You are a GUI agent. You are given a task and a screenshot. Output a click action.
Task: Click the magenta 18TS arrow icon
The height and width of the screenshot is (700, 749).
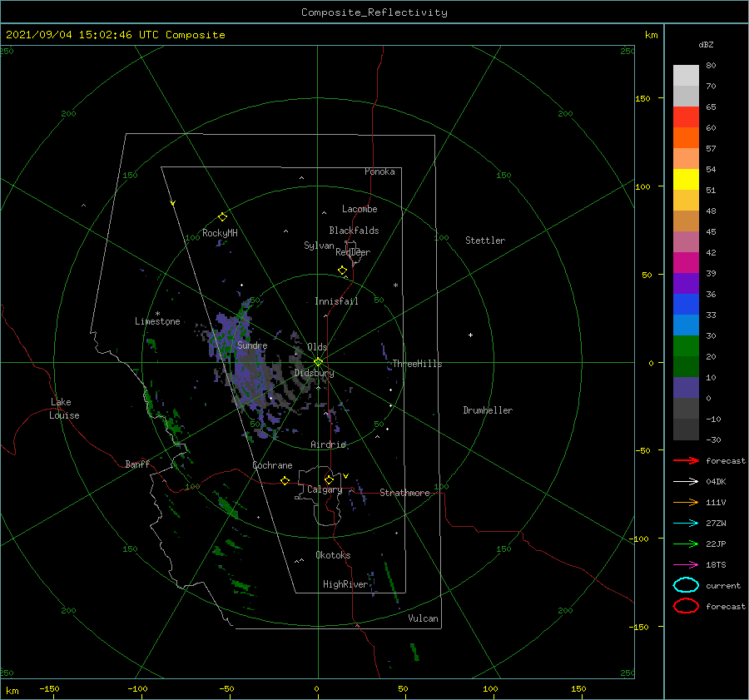pos(686,565)
